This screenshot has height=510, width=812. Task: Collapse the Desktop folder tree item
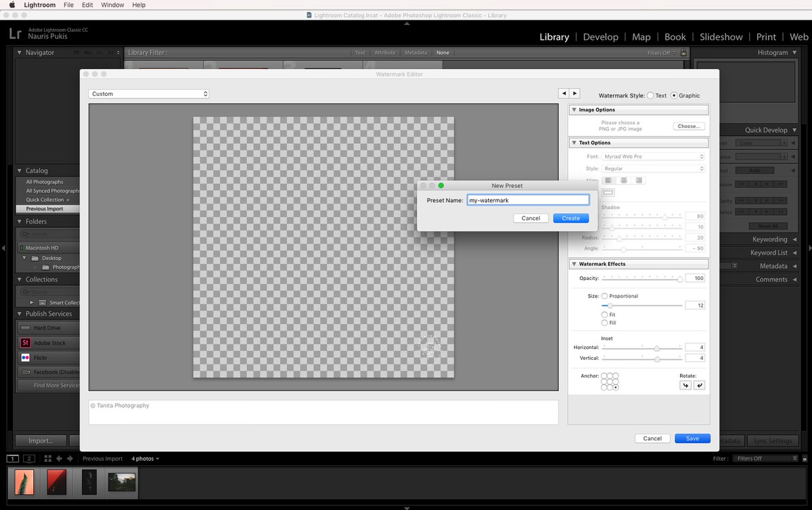click(25, 258)
